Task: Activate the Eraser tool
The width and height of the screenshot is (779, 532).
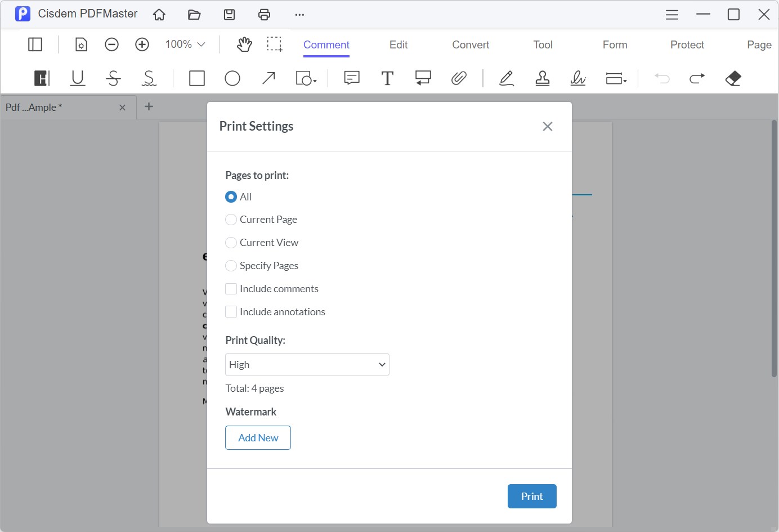Action: click(733, 78)
